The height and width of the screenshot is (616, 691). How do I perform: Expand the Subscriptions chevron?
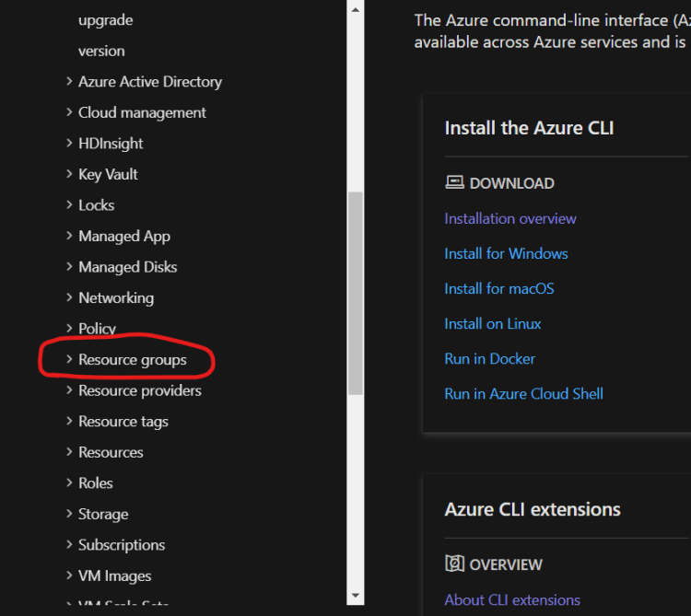pyautogui.click(x=69, y=545)
